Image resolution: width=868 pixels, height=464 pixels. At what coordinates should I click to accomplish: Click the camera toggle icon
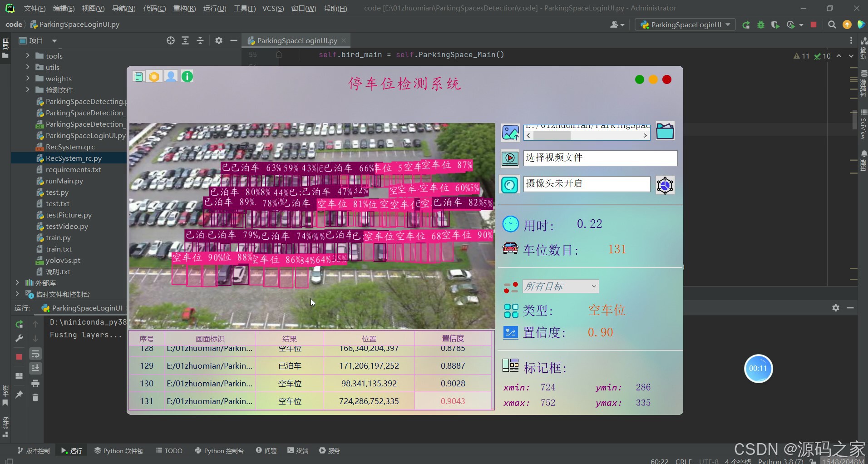[x=510, y=185]
